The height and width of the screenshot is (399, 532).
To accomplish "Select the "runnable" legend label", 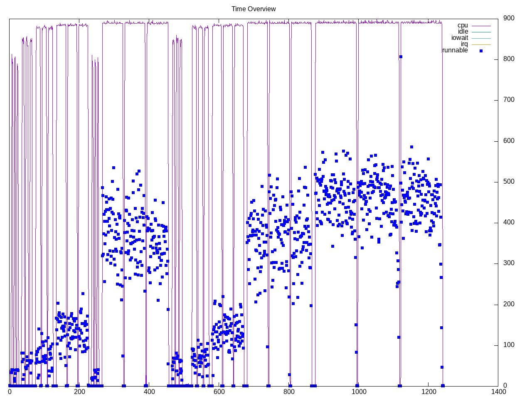I will tap(455, 50).
